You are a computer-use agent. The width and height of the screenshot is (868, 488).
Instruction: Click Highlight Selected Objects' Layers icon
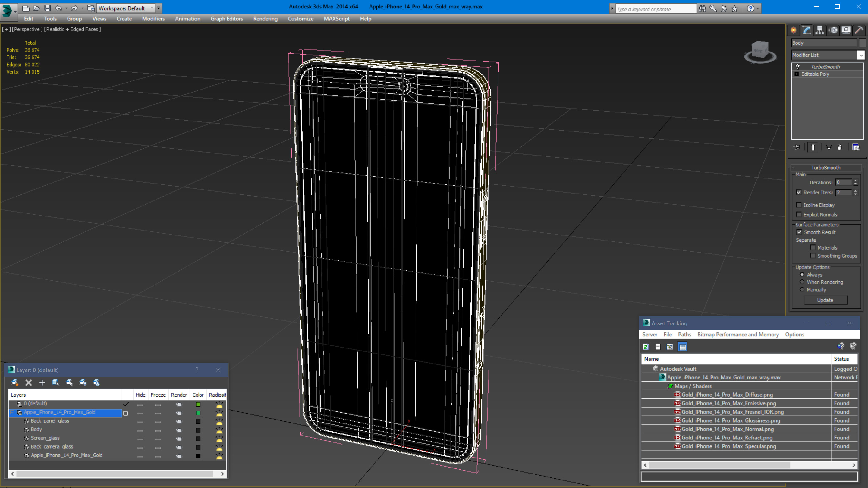(69, 383)
